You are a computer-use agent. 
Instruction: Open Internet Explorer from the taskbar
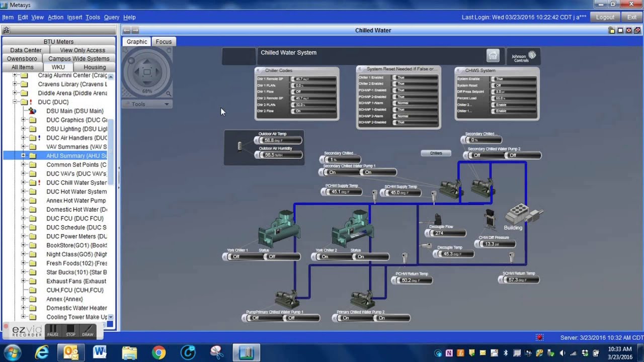[x=41, y=352]
